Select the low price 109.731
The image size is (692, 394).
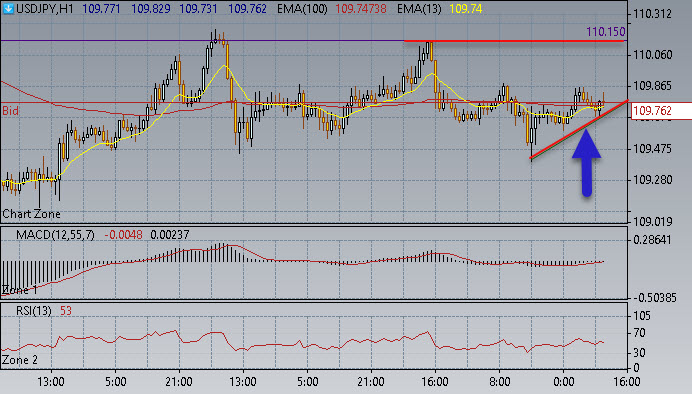pyautogui.click(x=199, y=9)
